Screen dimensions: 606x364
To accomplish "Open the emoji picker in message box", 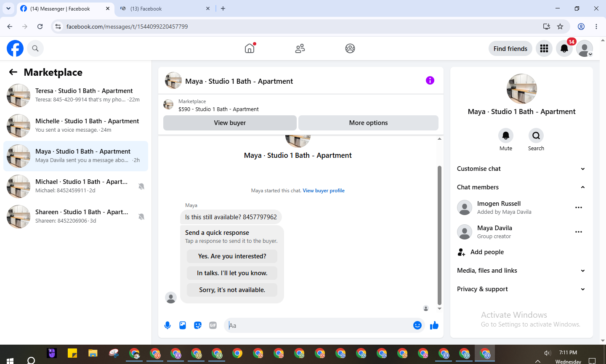I will tap(417, 325).
